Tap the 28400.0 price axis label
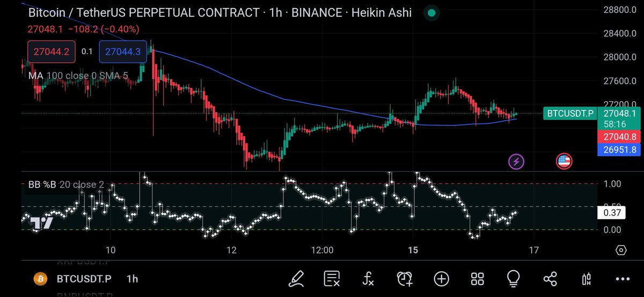Viewport: 644px width, 297px height. click(620, 34)
